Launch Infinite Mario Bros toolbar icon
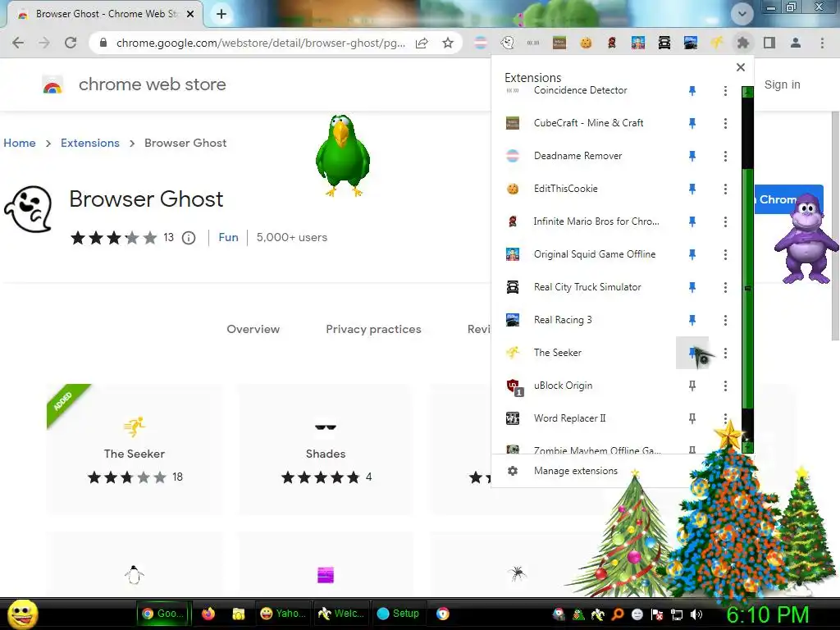The image size is (840, 630). 612,43
